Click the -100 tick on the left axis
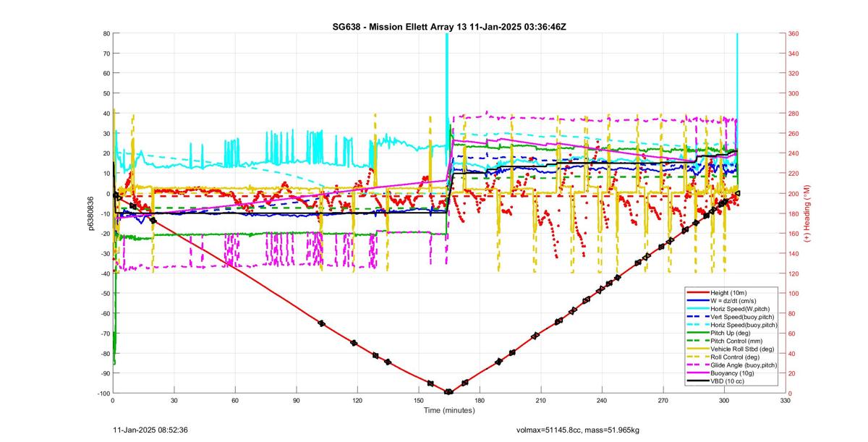868x442 pixels. click(x=102, y=393)
